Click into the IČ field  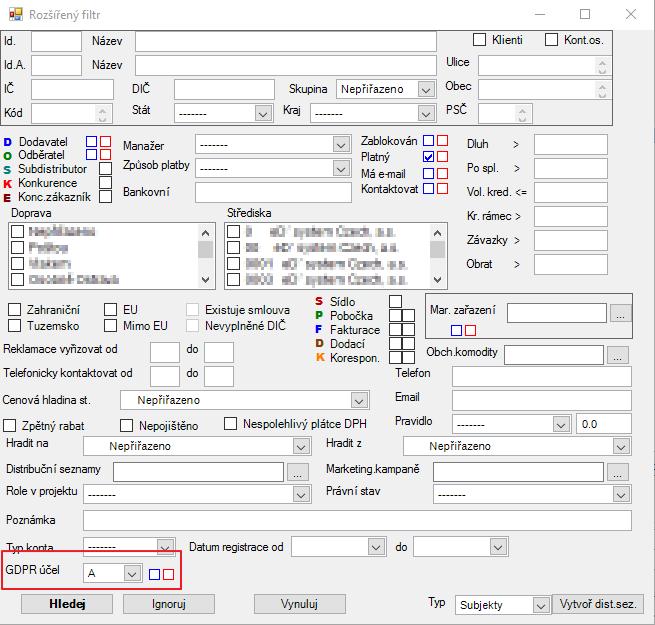click(x=72, y=89)
